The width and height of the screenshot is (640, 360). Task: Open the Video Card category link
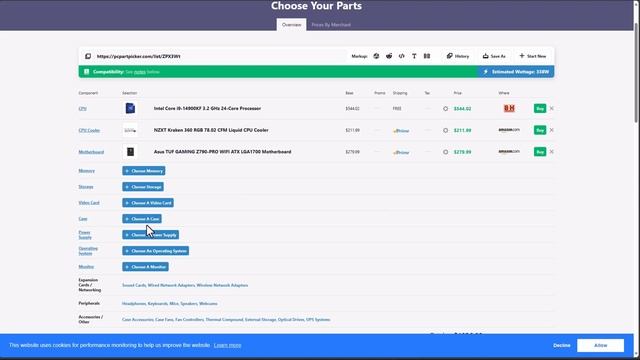coord(89,202)
